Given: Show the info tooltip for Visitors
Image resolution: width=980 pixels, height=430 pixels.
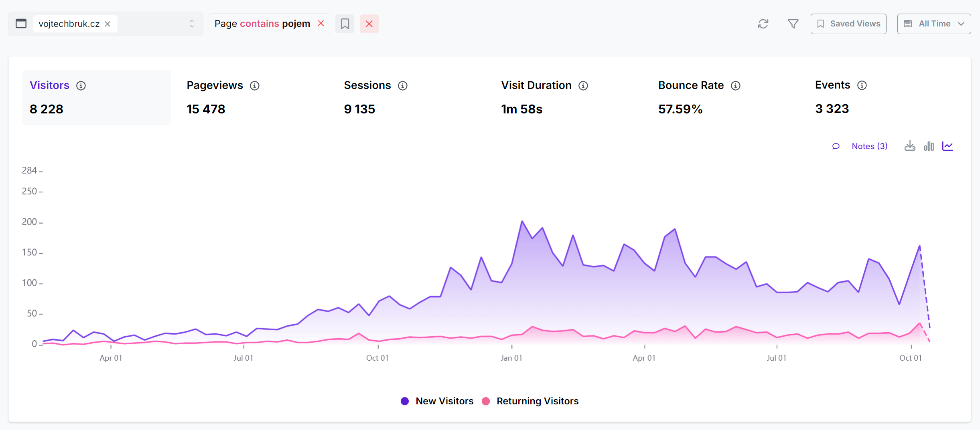Looking at the screenshot, I should (81, 86).
